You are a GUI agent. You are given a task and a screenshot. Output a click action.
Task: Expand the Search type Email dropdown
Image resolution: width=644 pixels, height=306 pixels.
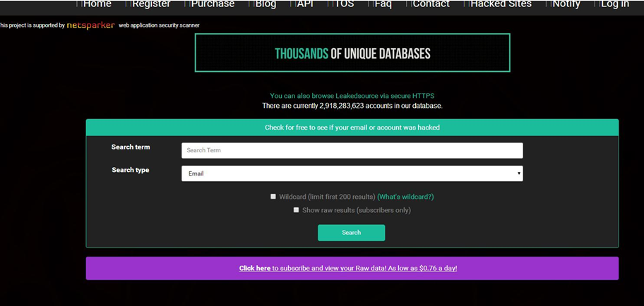(x=352, y=173)
